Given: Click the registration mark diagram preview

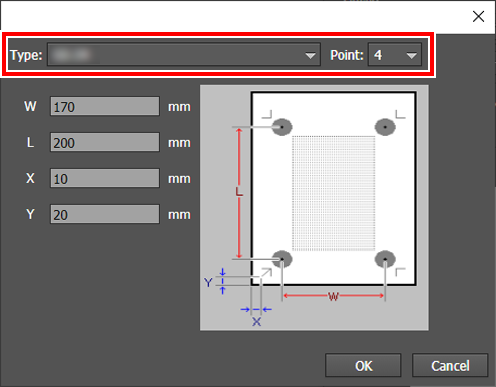Looking at the screenshot, I should (314, 208).
